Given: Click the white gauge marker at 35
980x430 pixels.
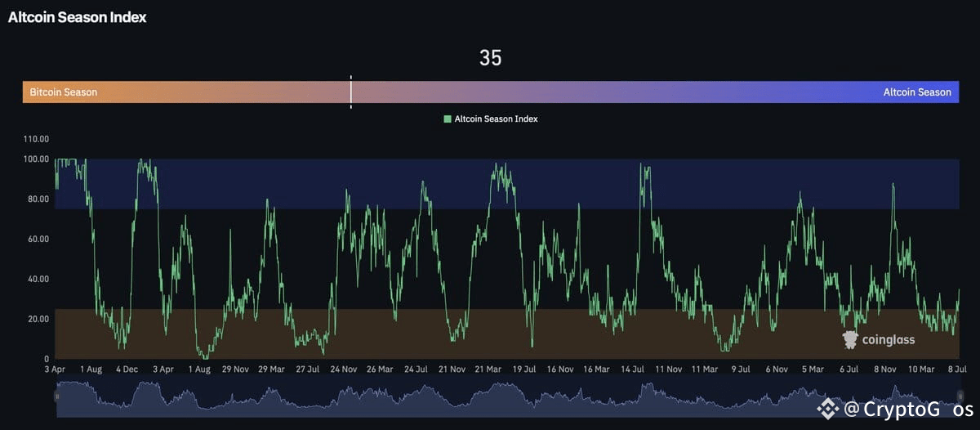Looking at the screenshot, I should point(351,92).
